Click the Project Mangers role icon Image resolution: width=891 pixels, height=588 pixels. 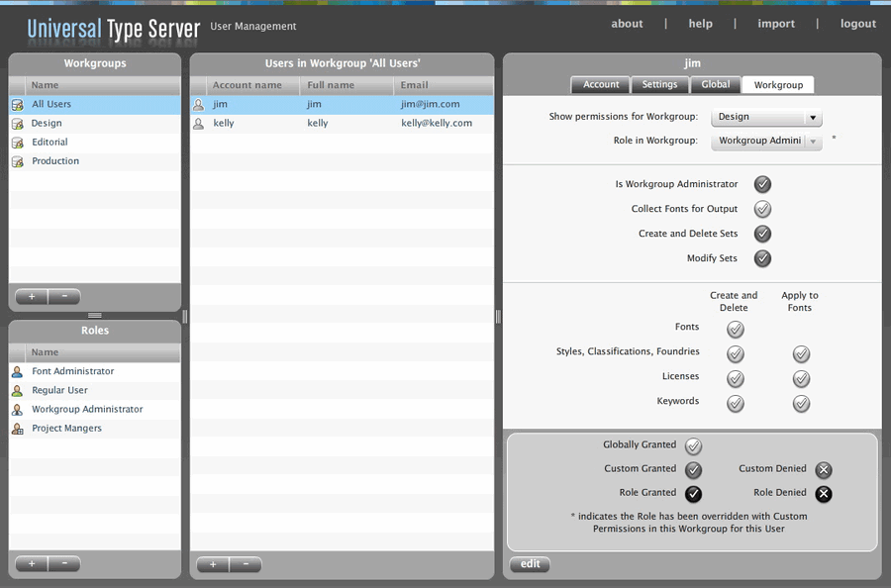(x=17, y=428)
